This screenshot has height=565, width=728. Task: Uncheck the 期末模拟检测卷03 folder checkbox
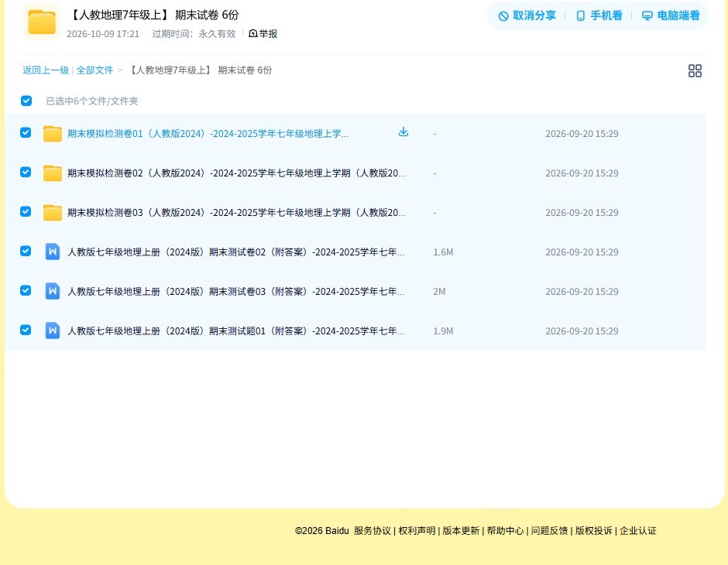pos(26,211)
